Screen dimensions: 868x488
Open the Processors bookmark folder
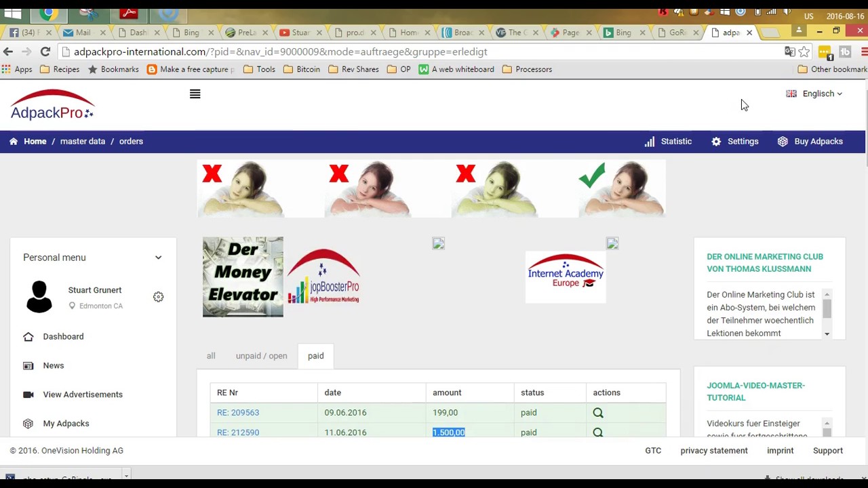tap(527, 69)
